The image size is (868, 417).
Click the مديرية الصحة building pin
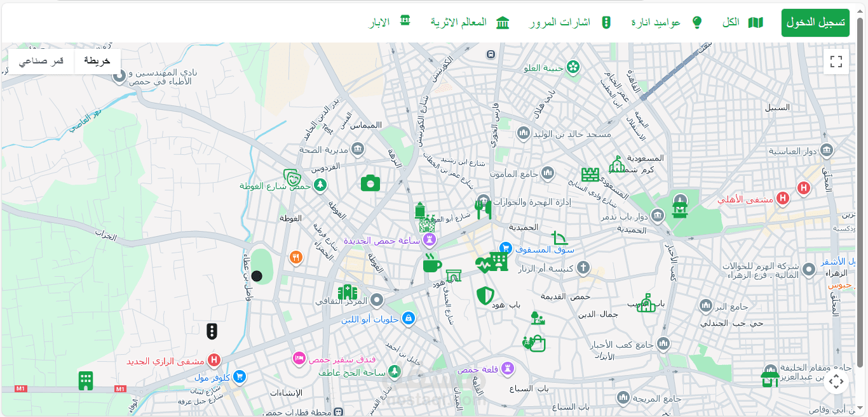click(358, 149)
